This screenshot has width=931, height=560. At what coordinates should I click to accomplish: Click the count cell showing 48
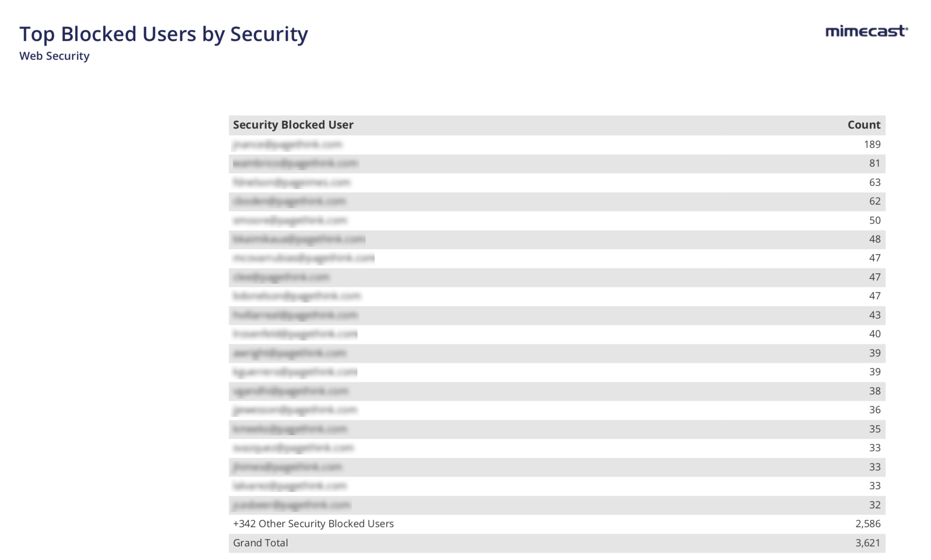pos(874,239)
